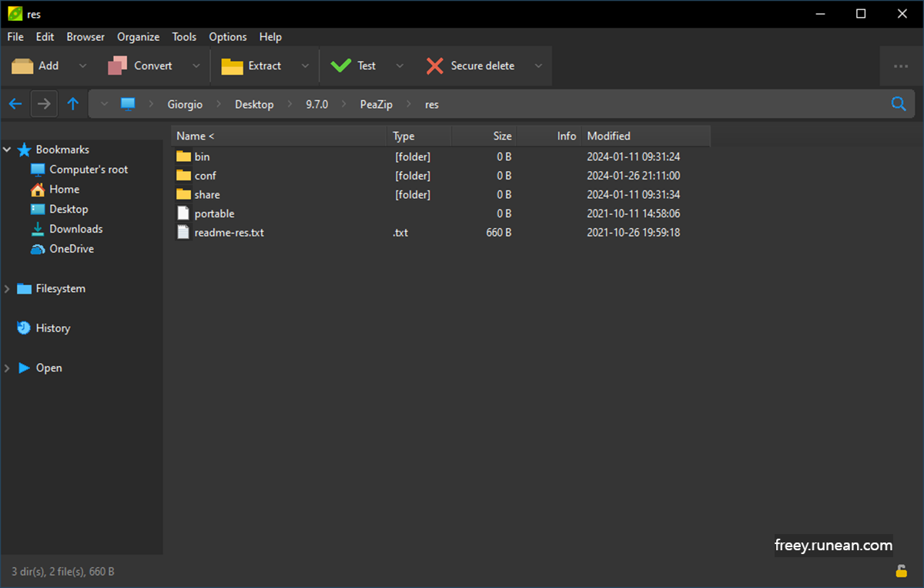This screenshot has width=924, height=588.
Task: Go forward with the right arrow
Action: click(45, 104)
